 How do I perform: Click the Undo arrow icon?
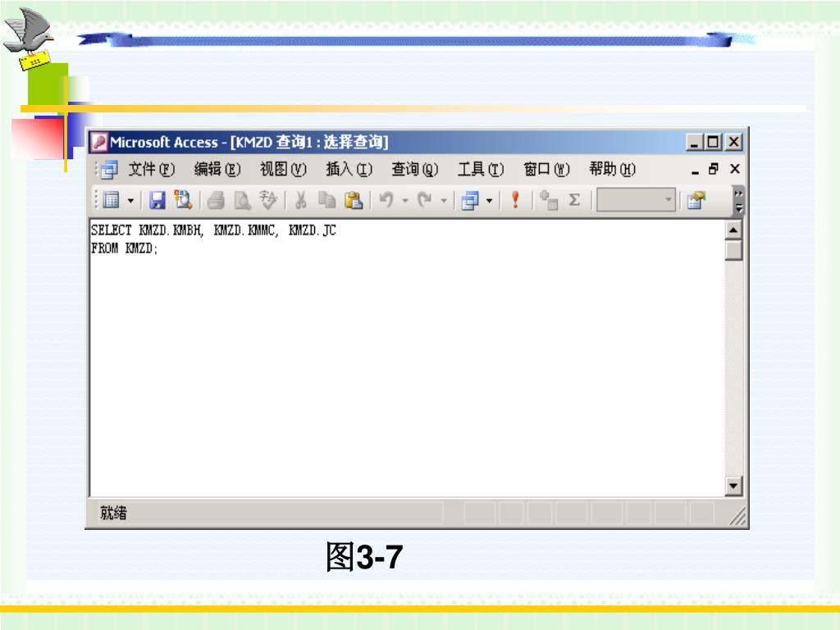tap(386, 200)
